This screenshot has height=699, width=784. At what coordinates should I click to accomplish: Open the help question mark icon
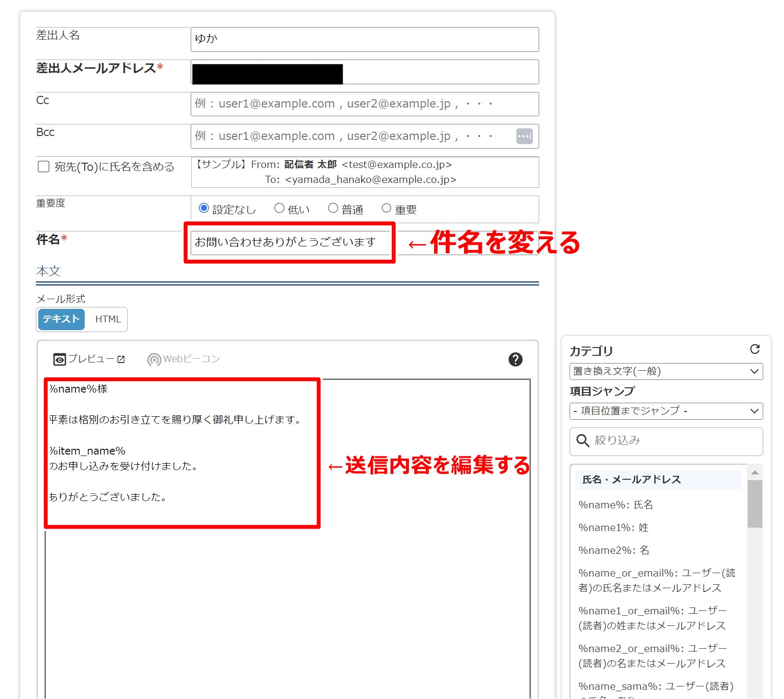[x=515, y=359]
